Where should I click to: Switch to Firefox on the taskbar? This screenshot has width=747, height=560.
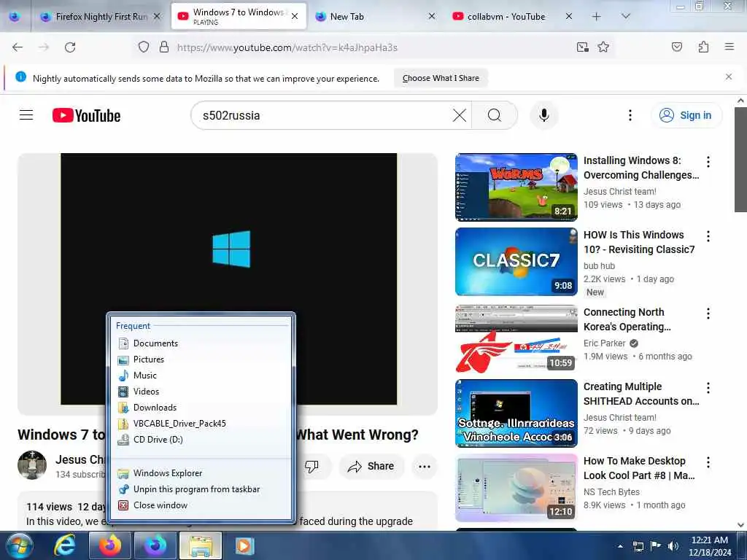pyautogui.click(x=110, y=545)
